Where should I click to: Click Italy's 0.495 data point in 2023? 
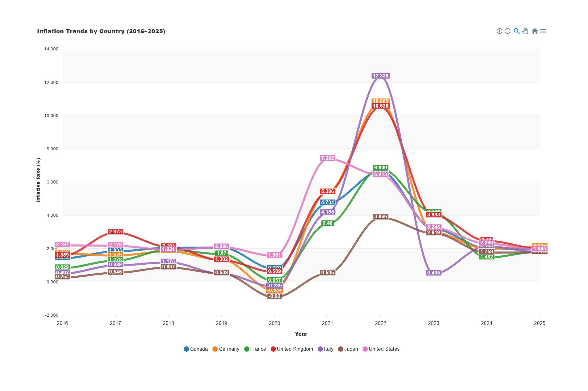434,273
